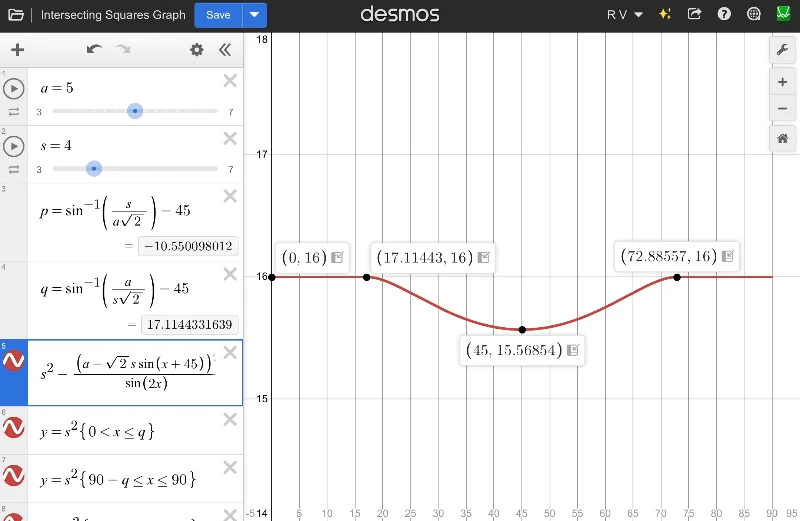
Task: Toggle visibility of y=s² {90−q≤x≤90}
Action: click(14, 478)
